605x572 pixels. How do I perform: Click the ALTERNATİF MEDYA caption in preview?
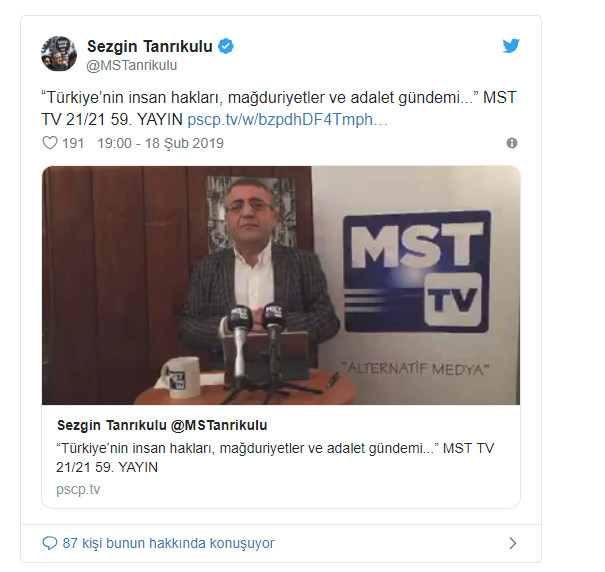point(416,369)
